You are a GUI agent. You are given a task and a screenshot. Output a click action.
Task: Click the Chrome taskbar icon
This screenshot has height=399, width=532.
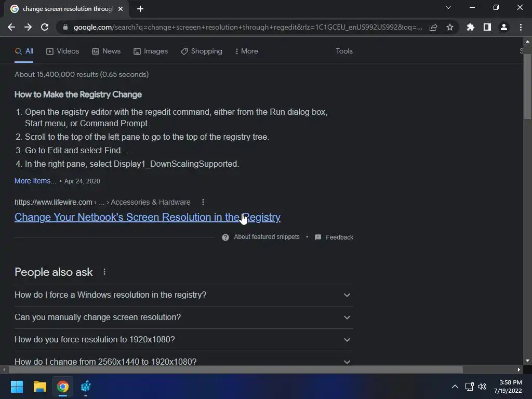(63, 387)
